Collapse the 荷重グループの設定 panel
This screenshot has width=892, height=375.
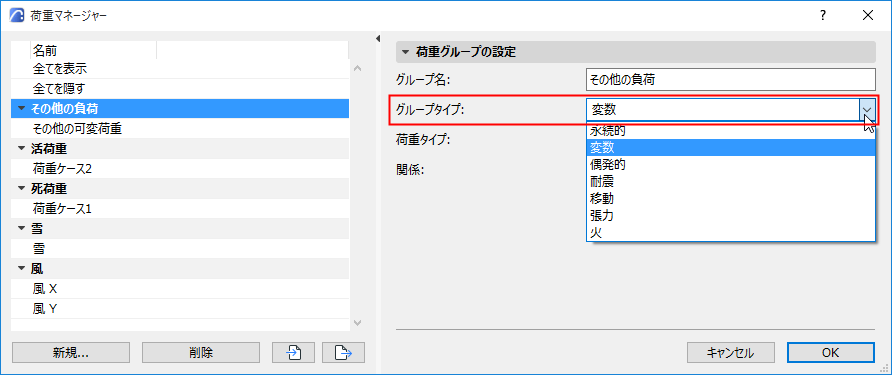(x=405, y=52)
